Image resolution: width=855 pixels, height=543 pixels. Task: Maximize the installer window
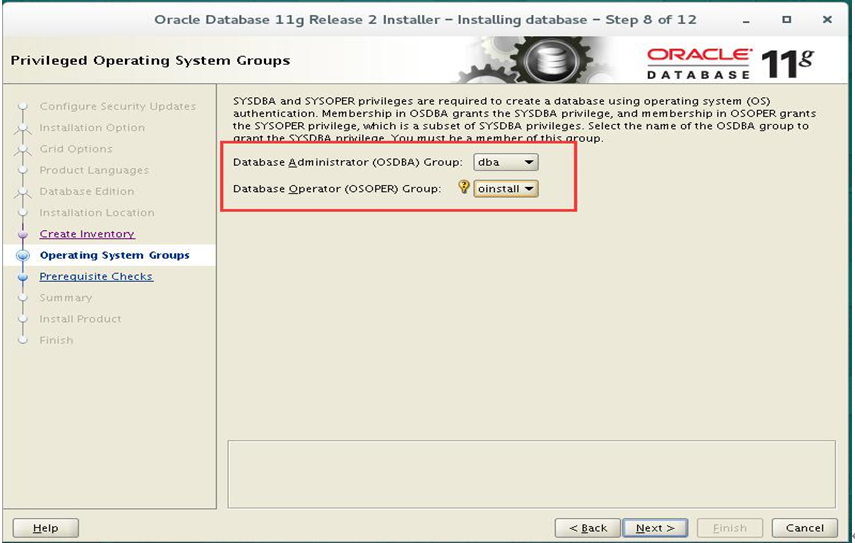[786, 19]
